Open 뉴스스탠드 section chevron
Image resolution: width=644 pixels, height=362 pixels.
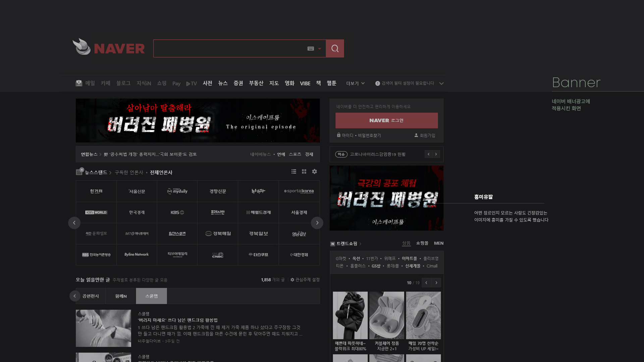tap(110, 173)
